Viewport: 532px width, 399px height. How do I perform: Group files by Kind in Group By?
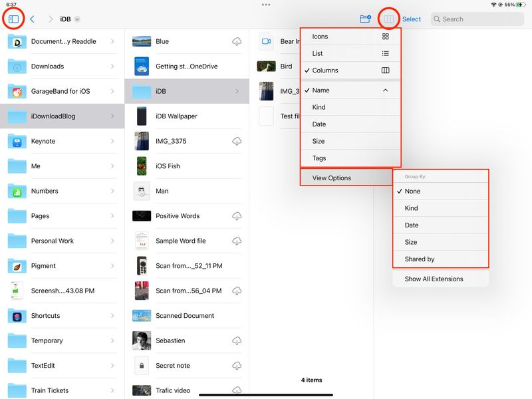[x=440, y=208]
